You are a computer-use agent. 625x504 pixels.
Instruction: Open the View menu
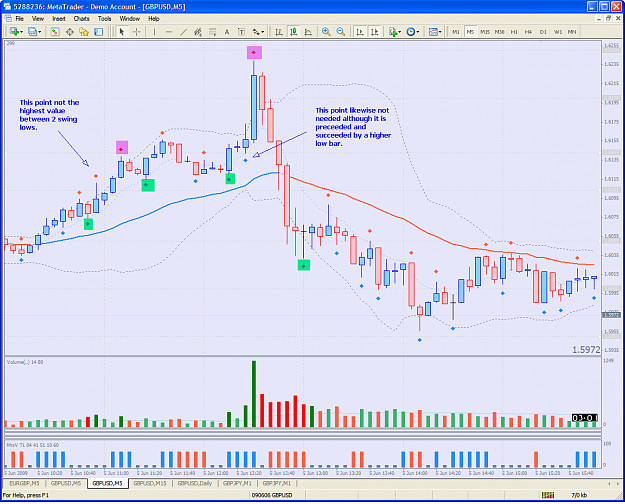[x=38, y=19]
